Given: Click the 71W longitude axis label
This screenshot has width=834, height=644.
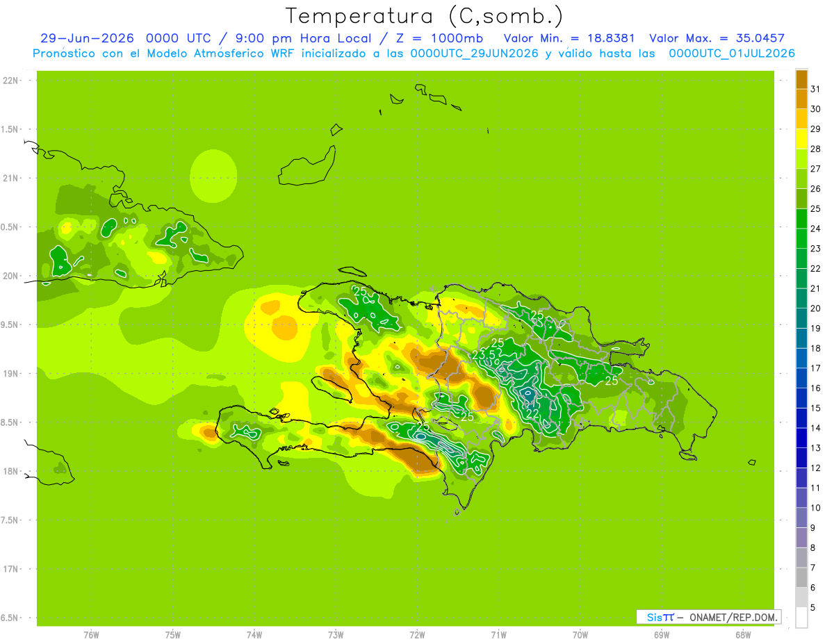Looking at the screenshot, I should (x=498, y=634).
